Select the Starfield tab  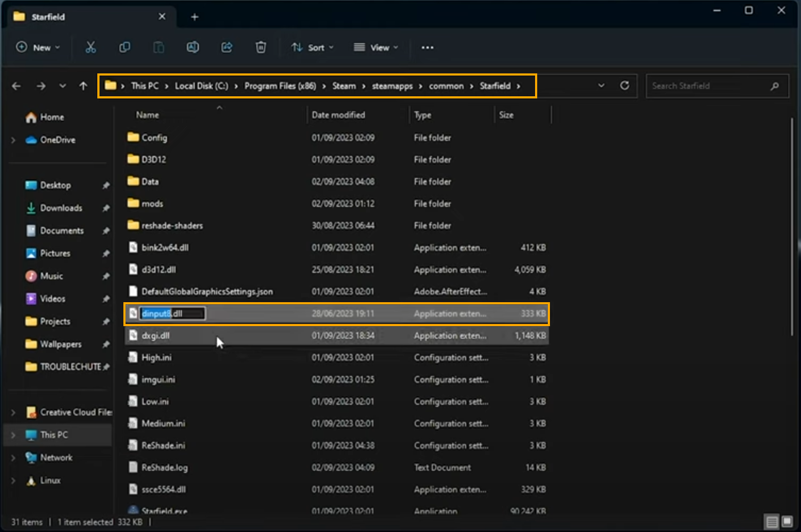pos(90,16)
